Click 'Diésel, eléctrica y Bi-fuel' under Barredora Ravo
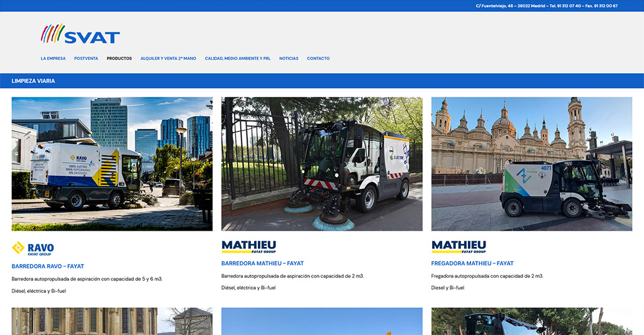 tap(38, 291)
